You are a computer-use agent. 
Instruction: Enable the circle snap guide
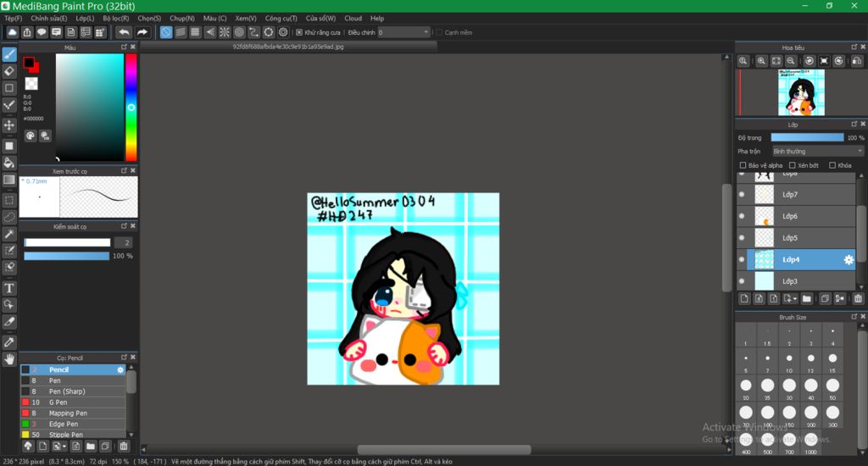(239, 33)
